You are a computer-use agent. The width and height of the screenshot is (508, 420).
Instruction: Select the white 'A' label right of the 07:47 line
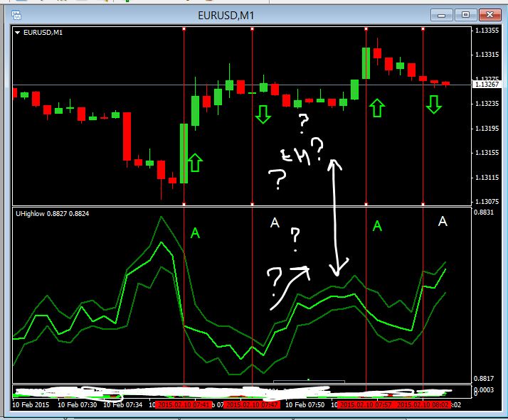point(275,222)
